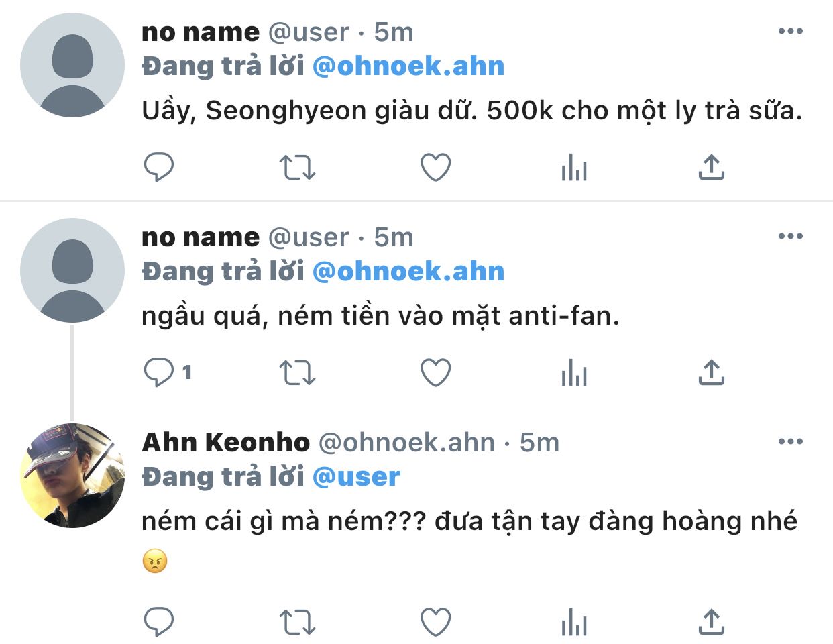The height and width of the screenshot is (644, 833).
Task: Open more options on Ahn Keonho's reply
Action: click(790, 441)
